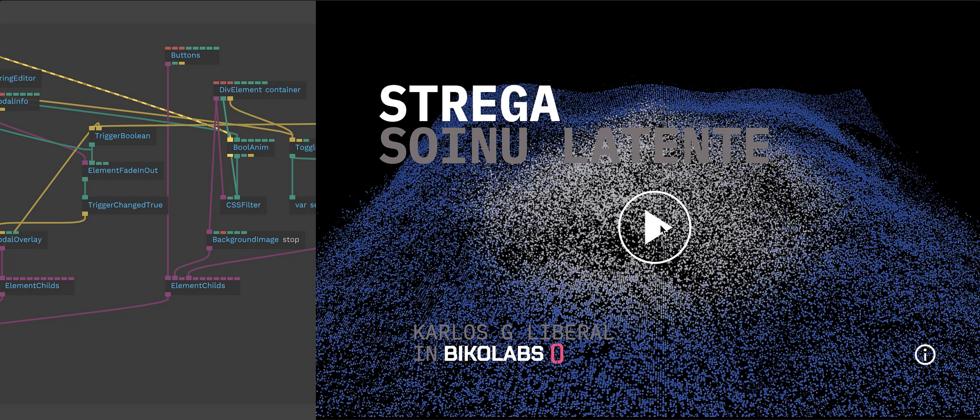Select the ElementFadeInOut node

click(x=123, y=170)
